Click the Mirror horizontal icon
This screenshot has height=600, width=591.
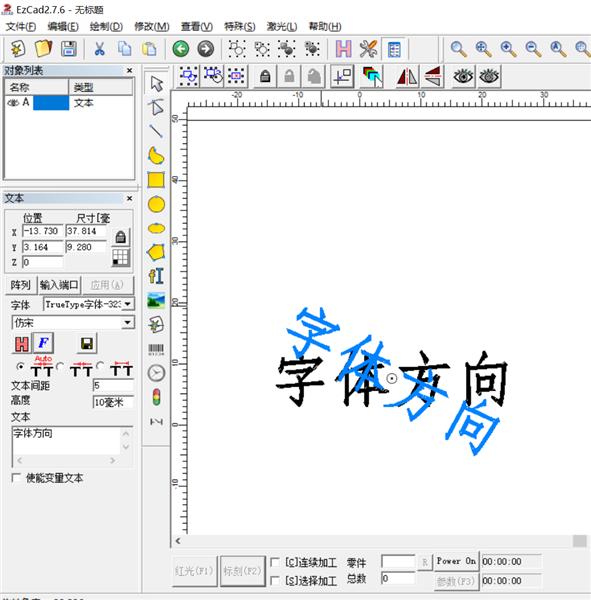tap(407, 77)
